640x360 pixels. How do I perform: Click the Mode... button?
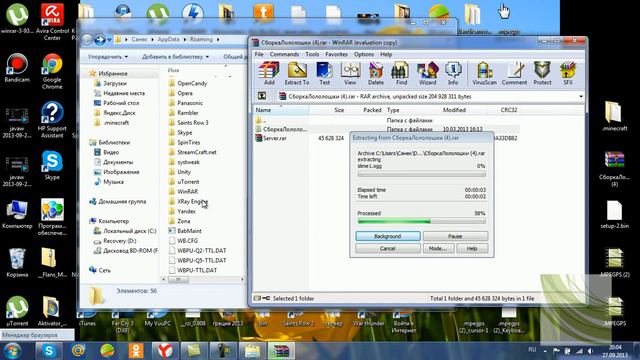click(x=438, y=248)
